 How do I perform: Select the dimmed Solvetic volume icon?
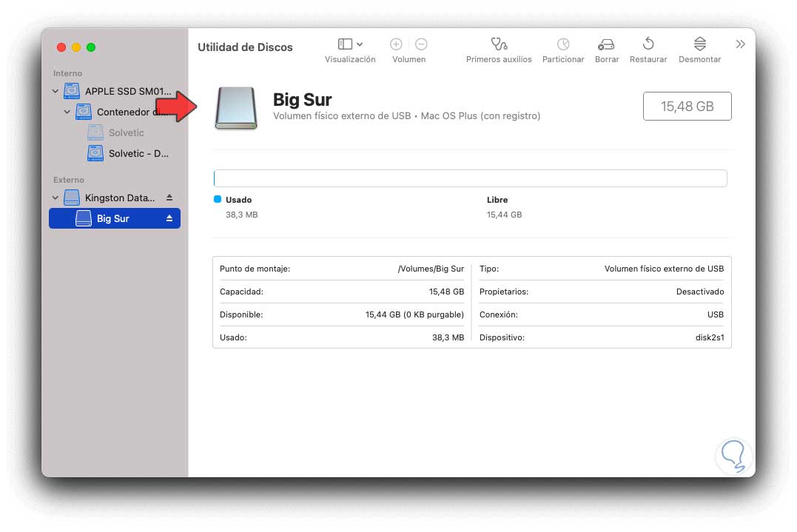pyautogui.click(x=95, y=132)
